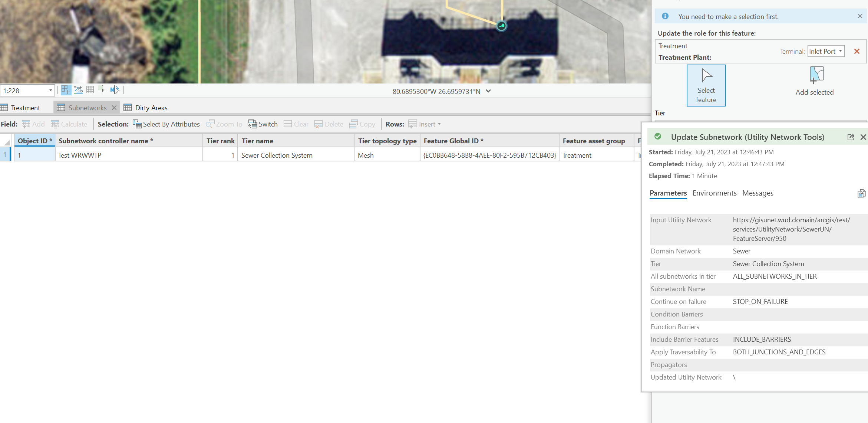
Task: Open the Treatment table tab
Action: [24, 108]
